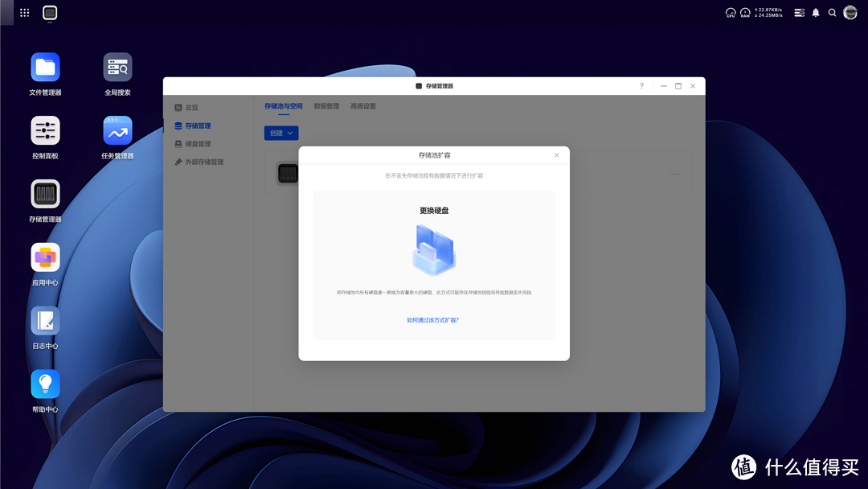
Task: Click the storage pool device icon
Action: (x=287, y=174)
